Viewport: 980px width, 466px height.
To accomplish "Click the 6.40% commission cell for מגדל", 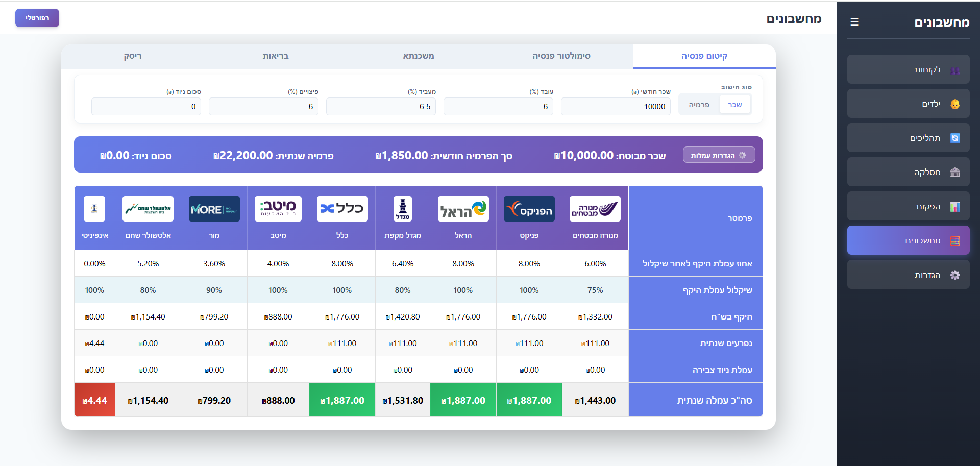I will pos(403,263).
